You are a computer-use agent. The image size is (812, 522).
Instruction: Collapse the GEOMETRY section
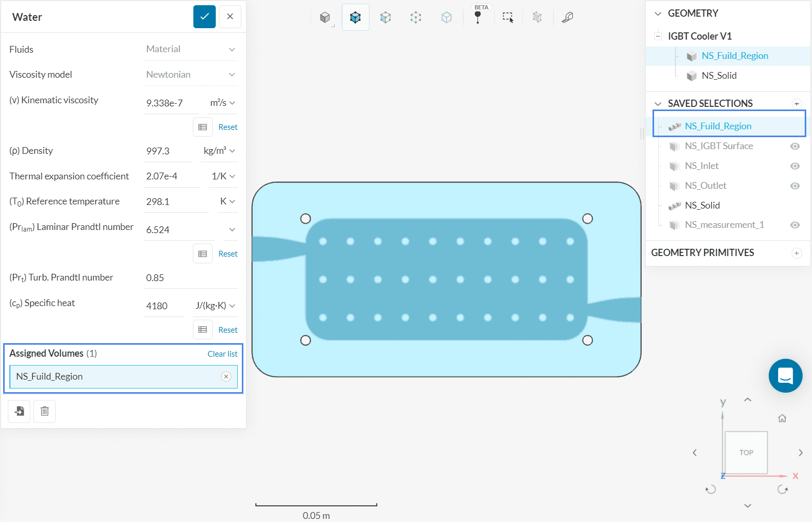[658, 14]
